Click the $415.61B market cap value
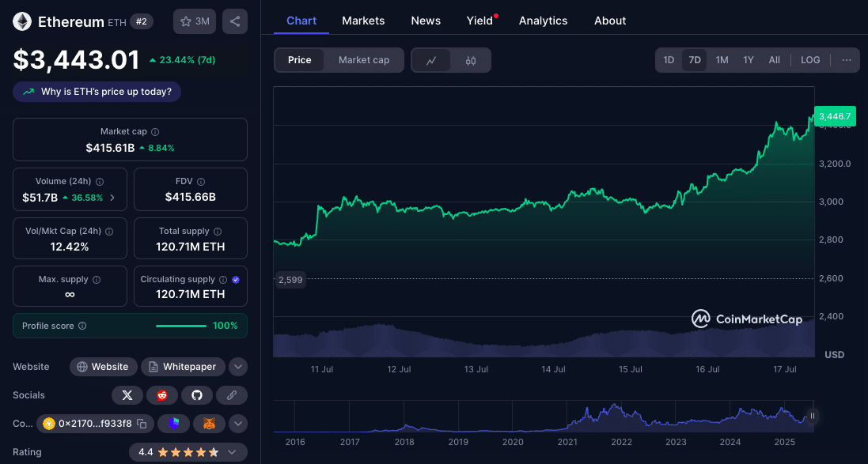The width and height of the screenshot is (868, 464). 110,148
